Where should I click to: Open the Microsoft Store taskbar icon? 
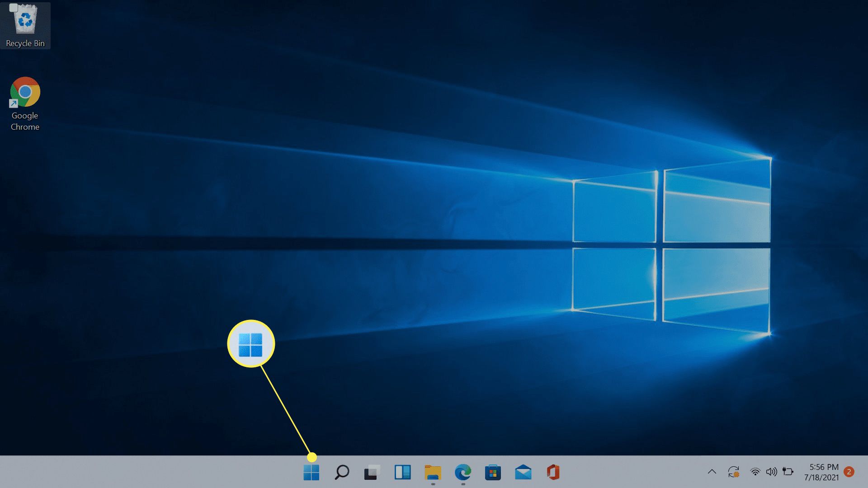click(x=493, y=472)
